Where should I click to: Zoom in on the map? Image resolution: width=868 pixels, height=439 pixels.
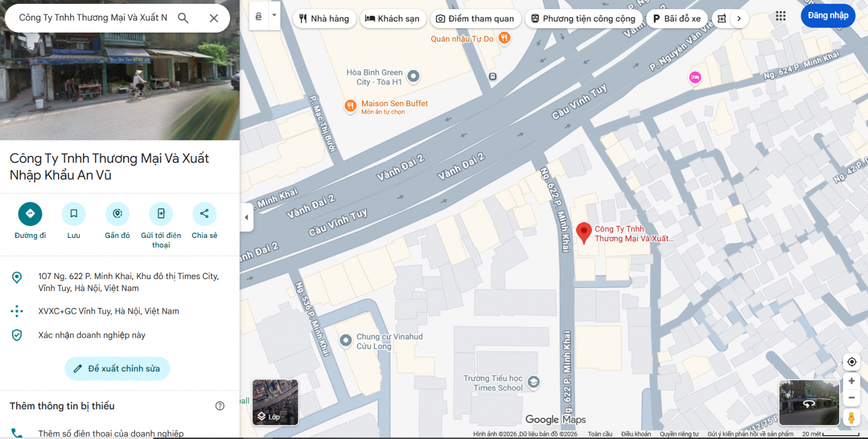point(852,381)
